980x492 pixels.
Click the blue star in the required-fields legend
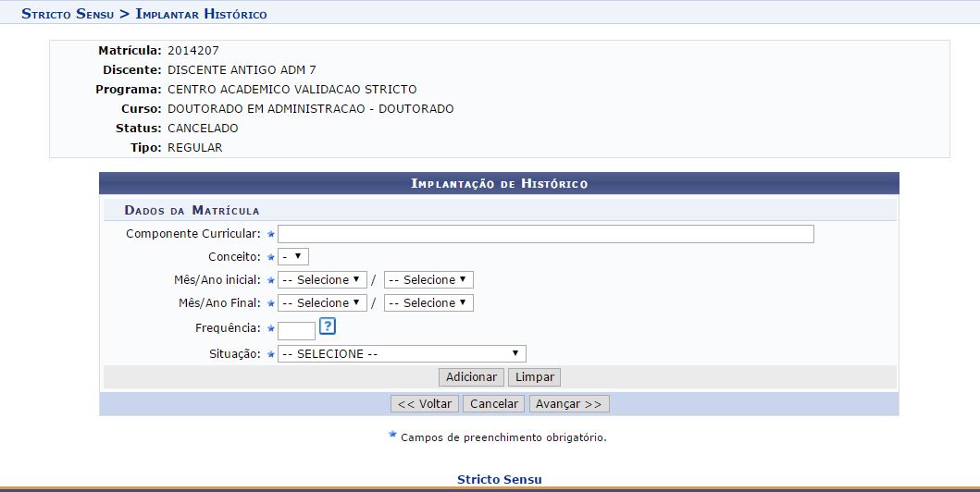point(392,435)
